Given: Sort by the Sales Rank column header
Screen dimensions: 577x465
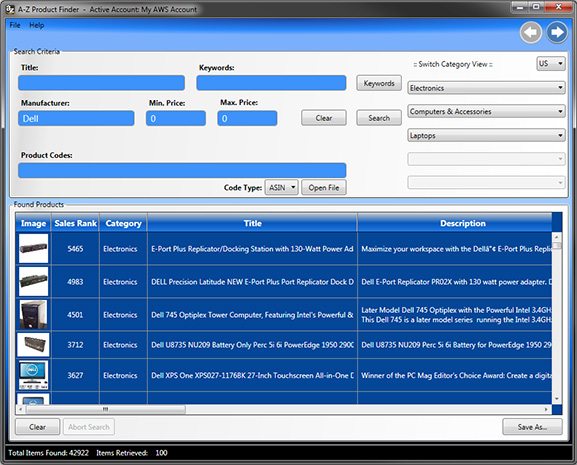Looking at the screenshot, I should (x=75, y=223).
